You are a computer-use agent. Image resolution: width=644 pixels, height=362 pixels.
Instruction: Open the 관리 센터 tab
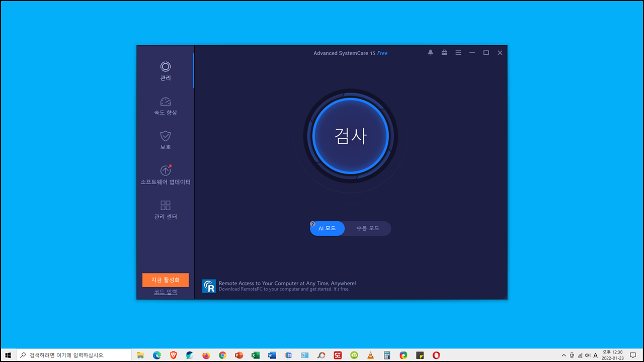[166, 210]
